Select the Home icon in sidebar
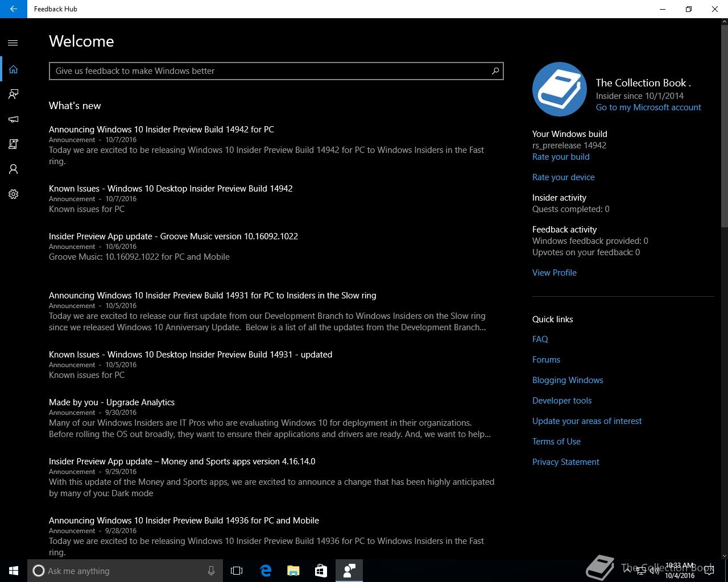This screenshot has width=728, height=582. click(13, 69)
